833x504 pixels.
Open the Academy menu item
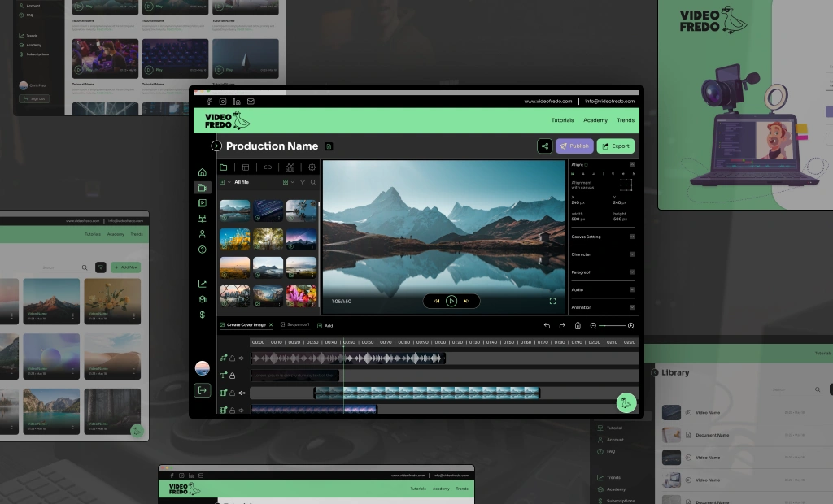pyautogui.click(x=595, y=120)
